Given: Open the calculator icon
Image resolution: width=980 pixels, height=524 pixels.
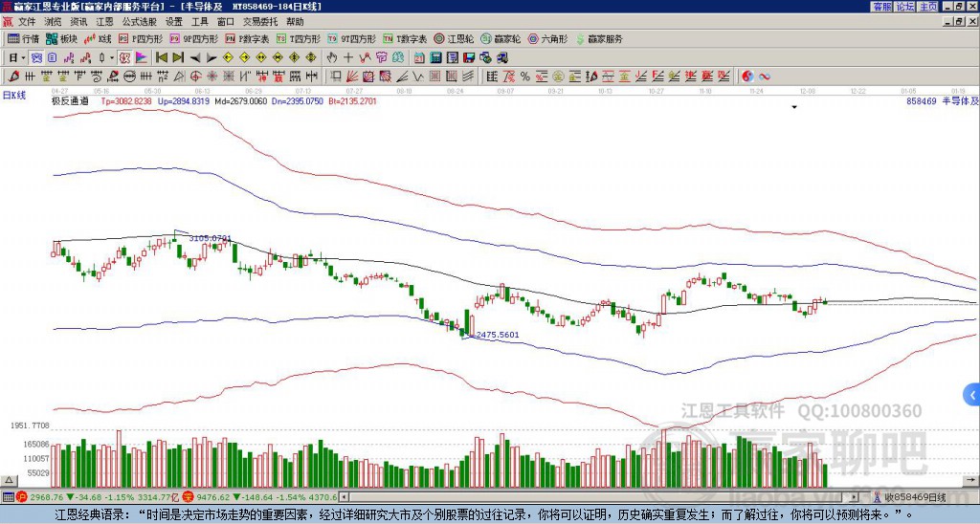Looking at the screenshot, I should 436,58.
